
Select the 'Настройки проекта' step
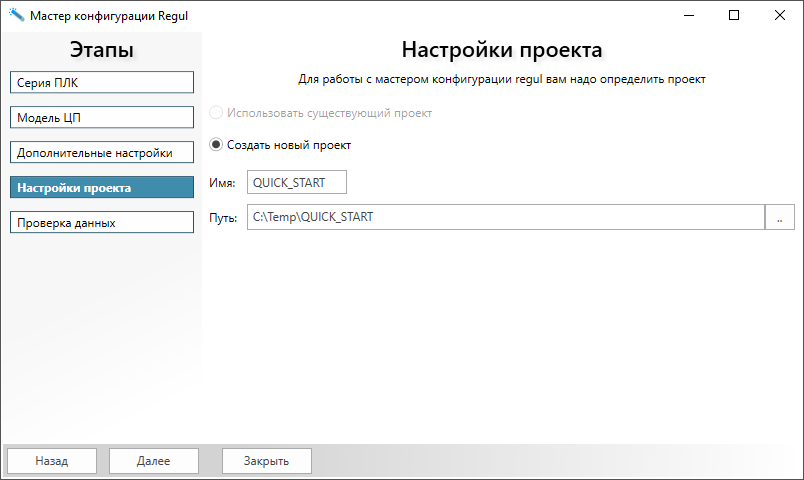pos(101,188)
